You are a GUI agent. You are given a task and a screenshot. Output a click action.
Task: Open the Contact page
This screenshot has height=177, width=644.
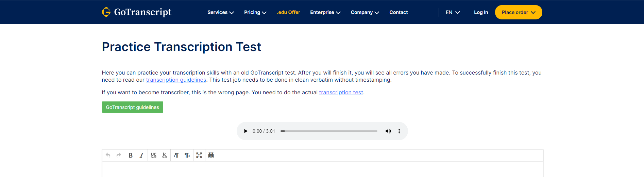click(x=399, y=12)
